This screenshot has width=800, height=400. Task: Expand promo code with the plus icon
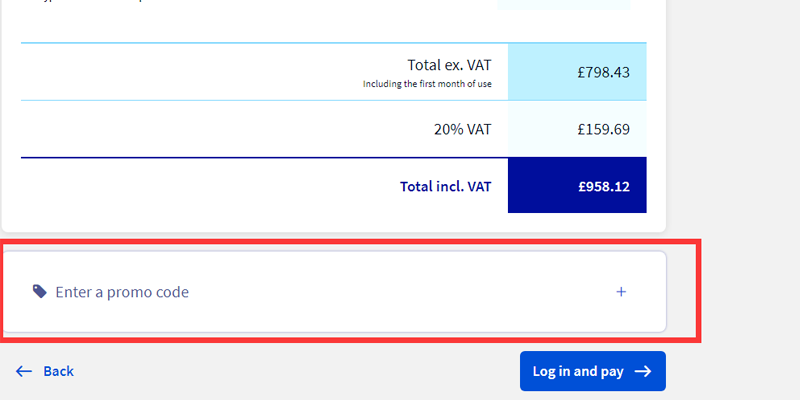[621, 292]
